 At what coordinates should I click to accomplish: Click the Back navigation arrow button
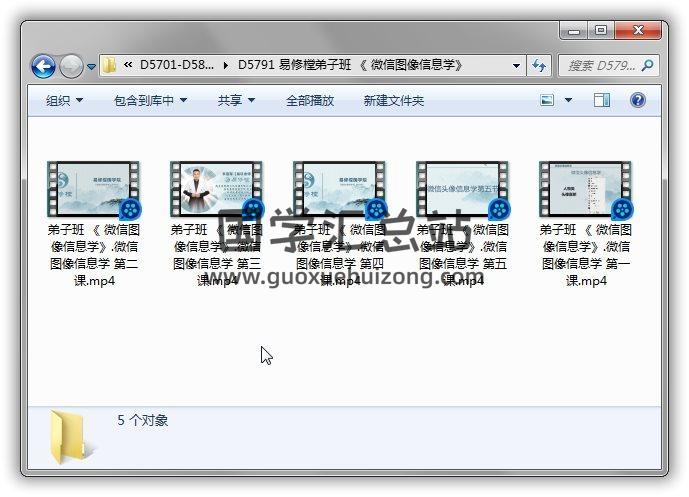click(43, 66)
